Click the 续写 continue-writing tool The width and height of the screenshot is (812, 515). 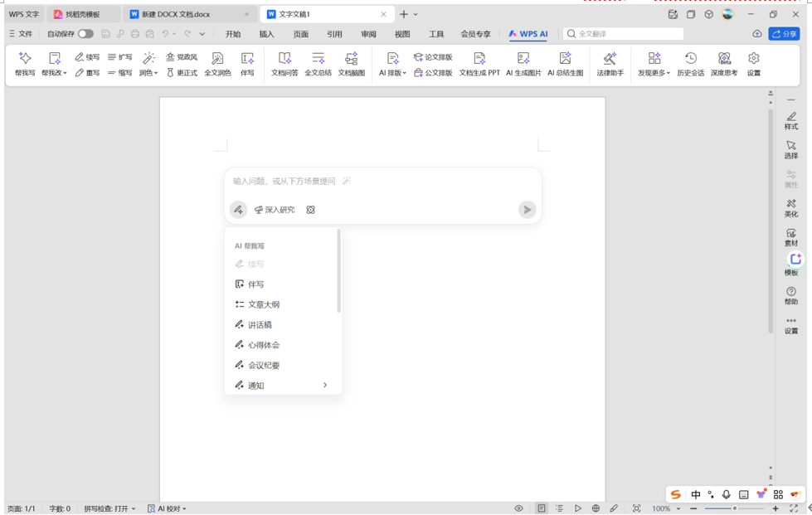pyautogui.click(x=87, y=57)
